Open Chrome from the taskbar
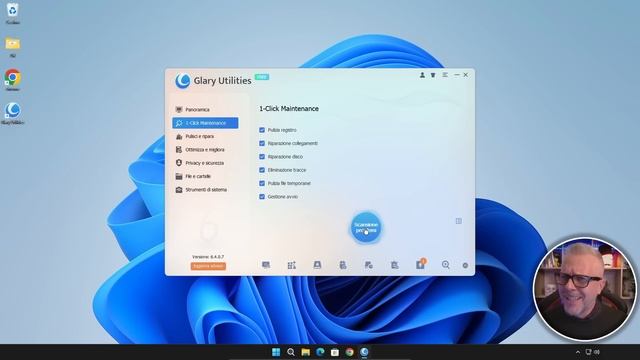This screenshot has width=640, height=360. tap(349, 352)
